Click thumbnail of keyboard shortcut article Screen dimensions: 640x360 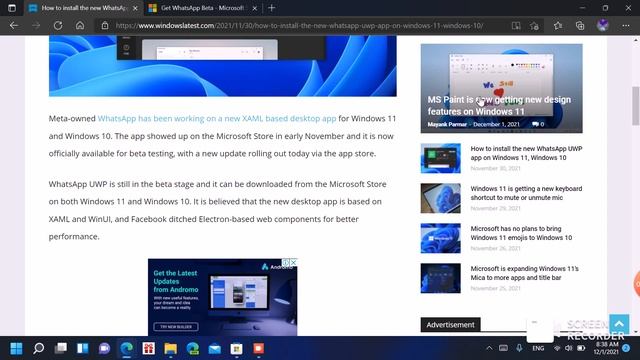(440, 198)
